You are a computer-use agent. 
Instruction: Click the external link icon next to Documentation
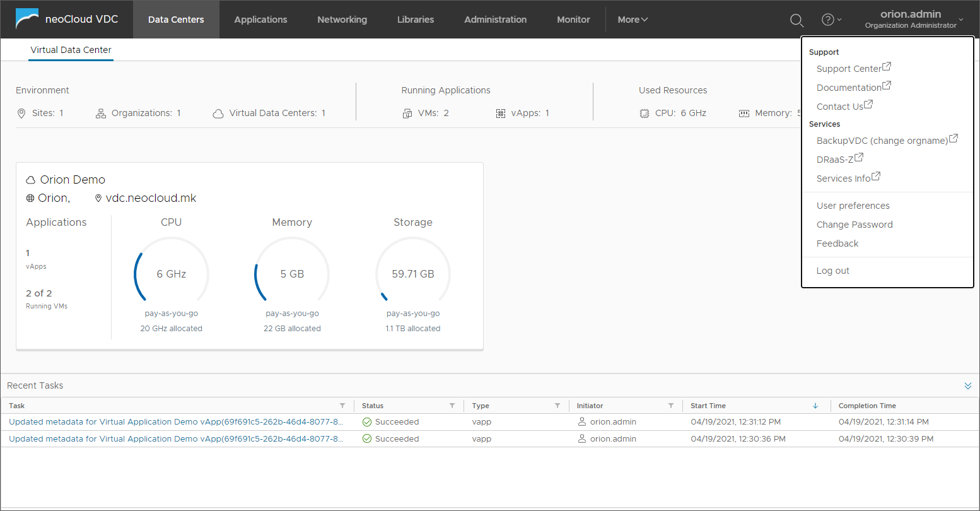tap(887, 85)
